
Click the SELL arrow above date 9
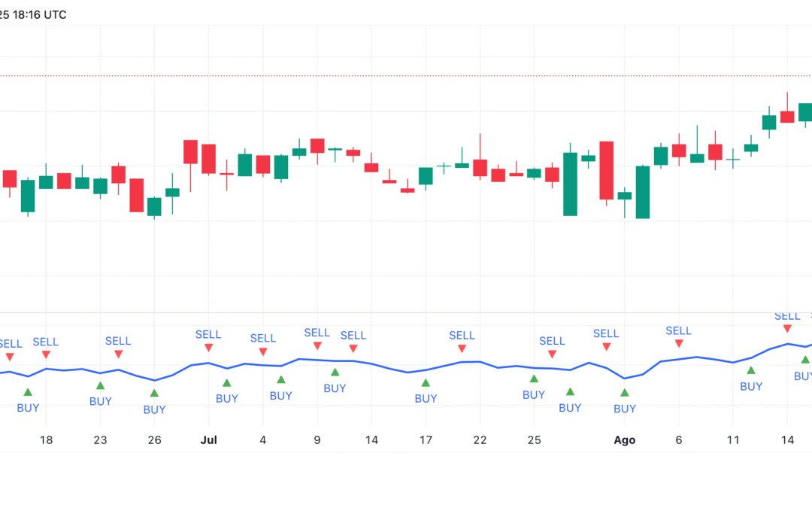(x=317, y=345)
